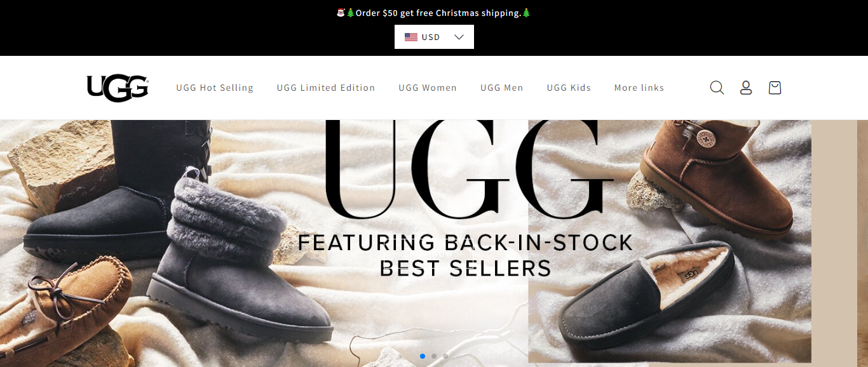Screen dimensions: 868x367
Task: Expand the USD currency chevron arrow
Action: click(459, 37)
